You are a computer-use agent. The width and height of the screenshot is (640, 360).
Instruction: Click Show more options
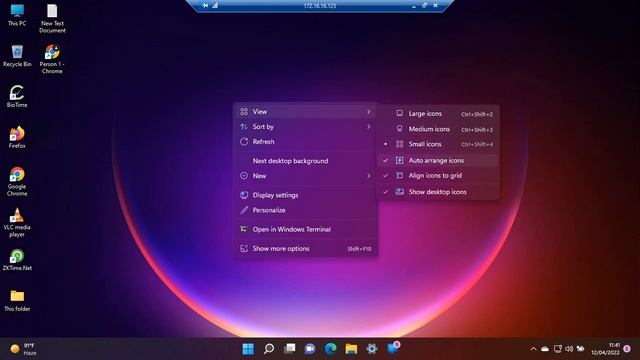coord(306,249)
